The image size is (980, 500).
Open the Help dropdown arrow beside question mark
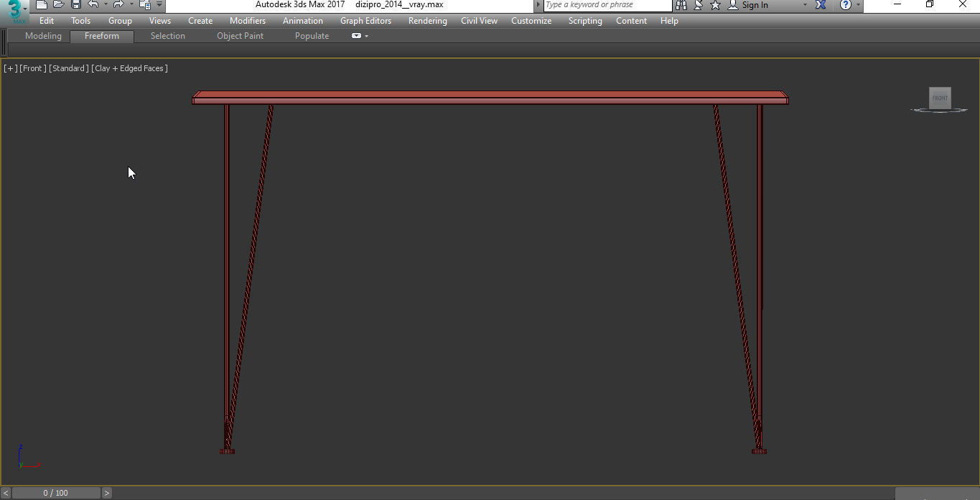(858, 5)
